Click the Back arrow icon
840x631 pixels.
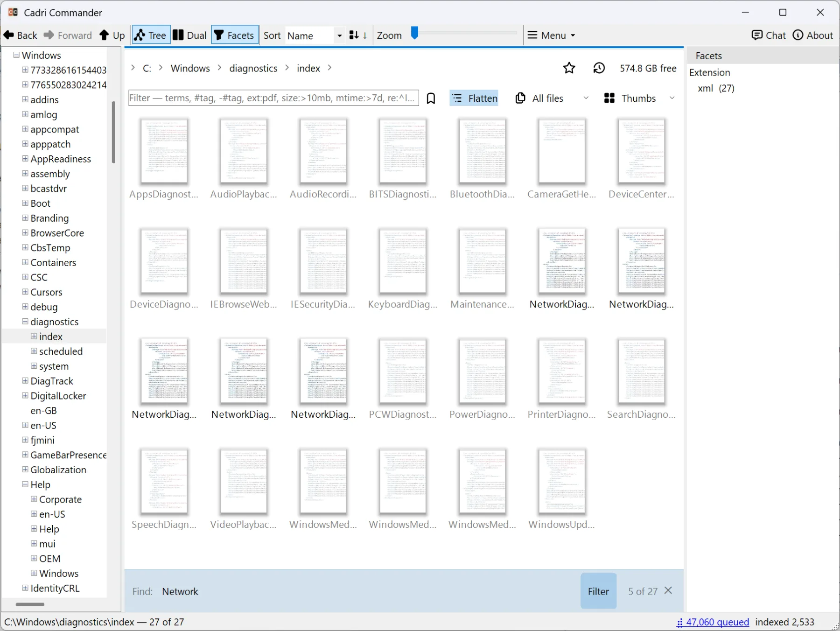9,35
